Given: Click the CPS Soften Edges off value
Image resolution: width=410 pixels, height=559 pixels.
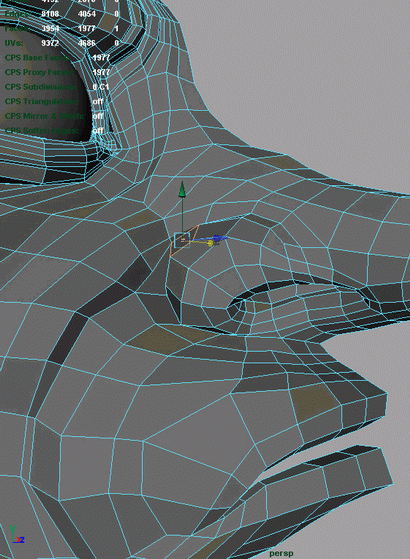Looking at the screenshot, I should click(x=98, y=131).
